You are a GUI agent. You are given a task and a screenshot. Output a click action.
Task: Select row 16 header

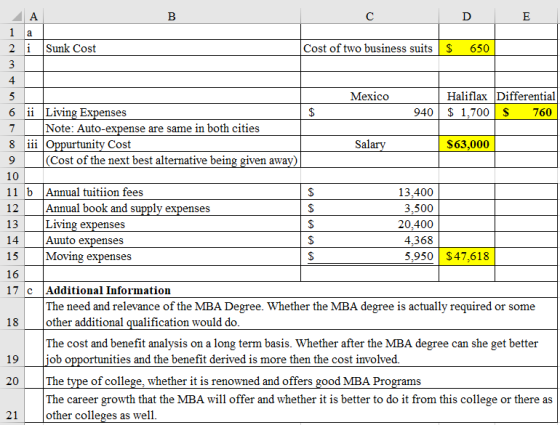pos(12,274)
